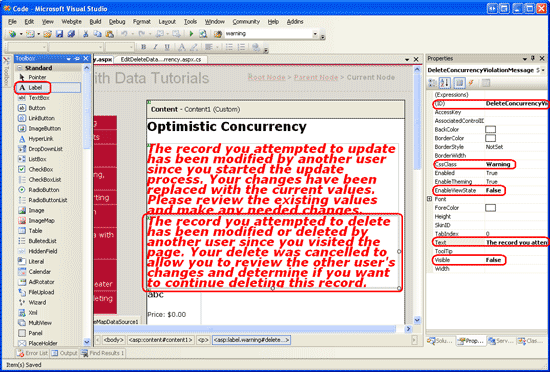Show Events with the lightning bolt icon
Screen dimensions: 550x372
tap(471, 83)
